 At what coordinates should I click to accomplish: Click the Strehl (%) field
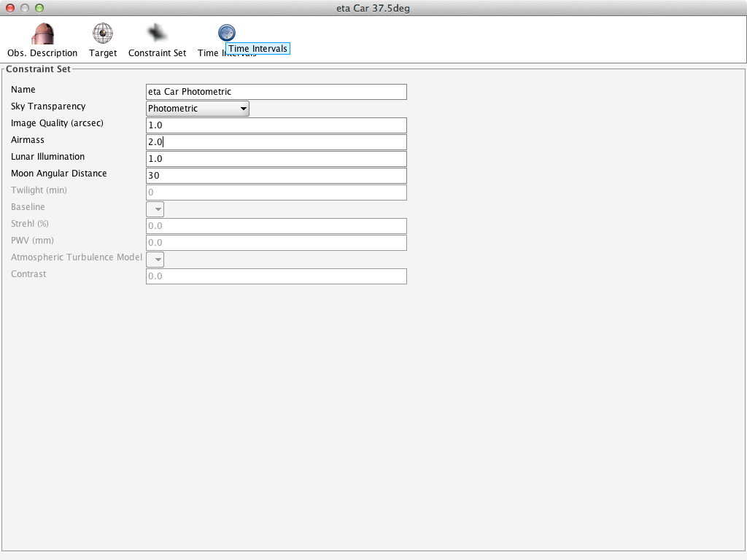(276, 226)
